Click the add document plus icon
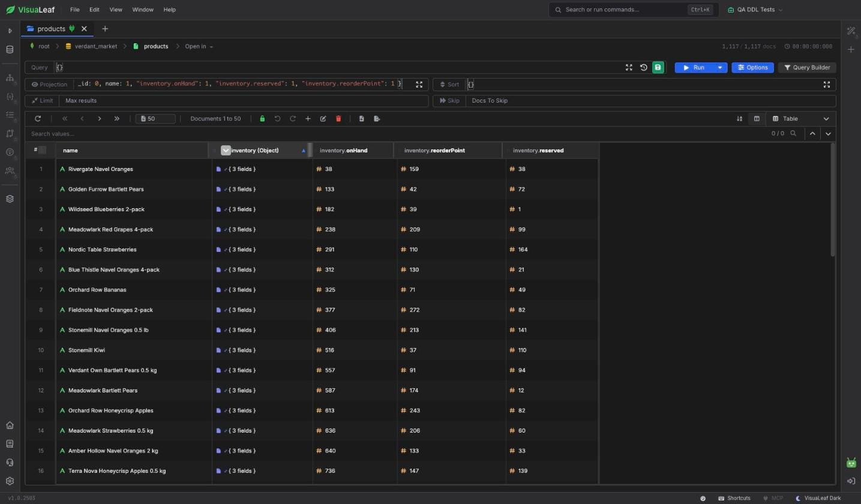 pyautogui.click(x=308, y=119)
